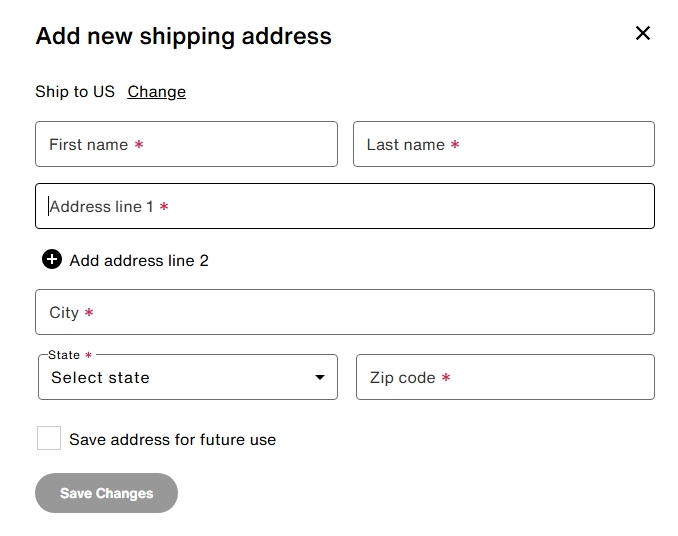Click 'Add address line 2' text
This screenshot has height=536, width=678.
139,260
